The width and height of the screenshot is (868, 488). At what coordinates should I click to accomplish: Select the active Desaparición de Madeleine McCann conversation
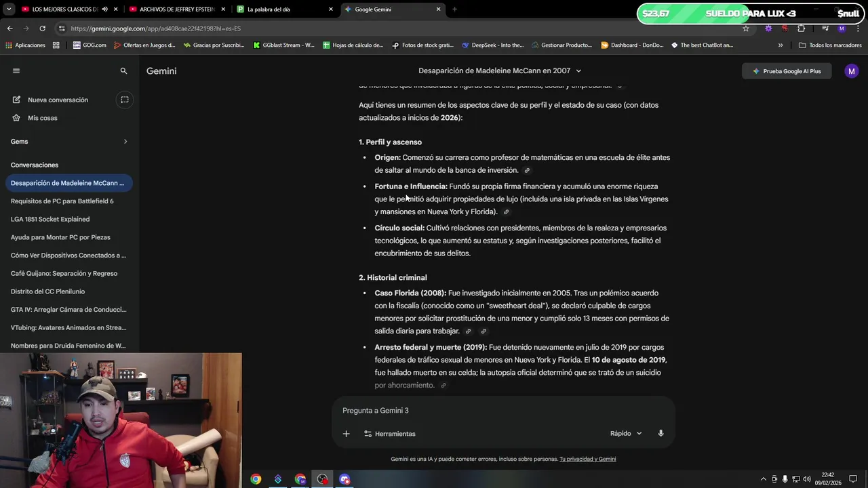pos(68,183)
